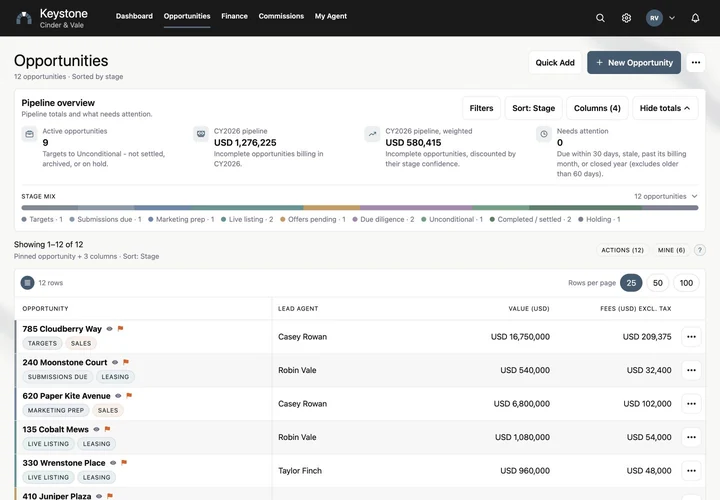This screenshot has height=500, width=720.
Task: Click weighted pipeline trend icon
Action: (x=372, y=134)
